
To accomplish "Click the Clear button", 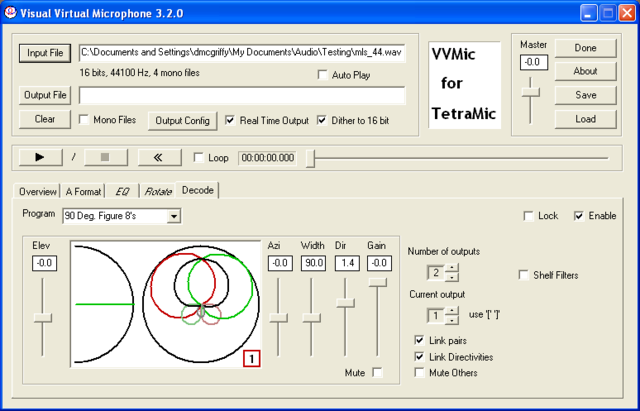I will point(45,119).
